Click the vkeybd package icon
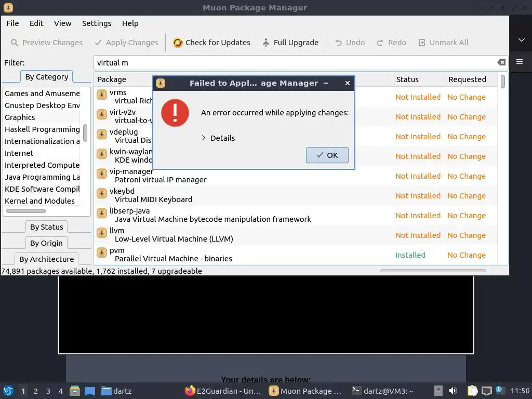 tap(102, 193)
